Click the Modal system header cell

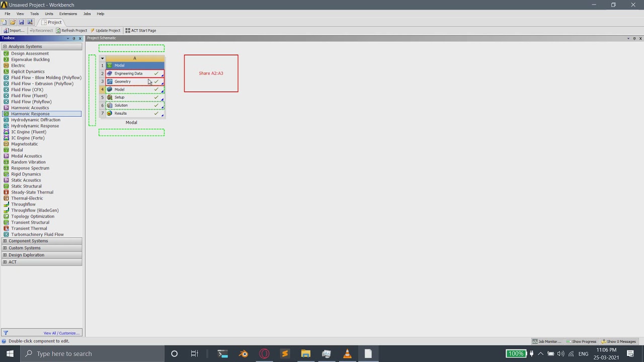(135, 65)
